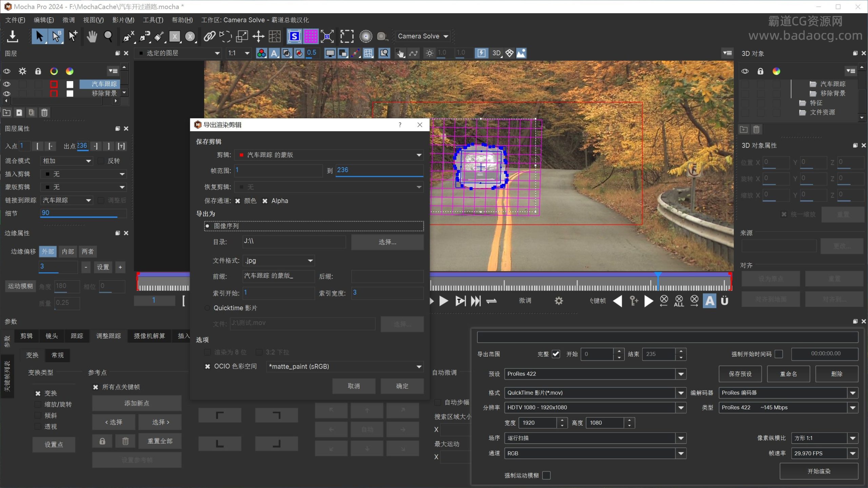Toggle the Show Planar Surface S icon
868x488 pixels.
(x=294, y=36)
